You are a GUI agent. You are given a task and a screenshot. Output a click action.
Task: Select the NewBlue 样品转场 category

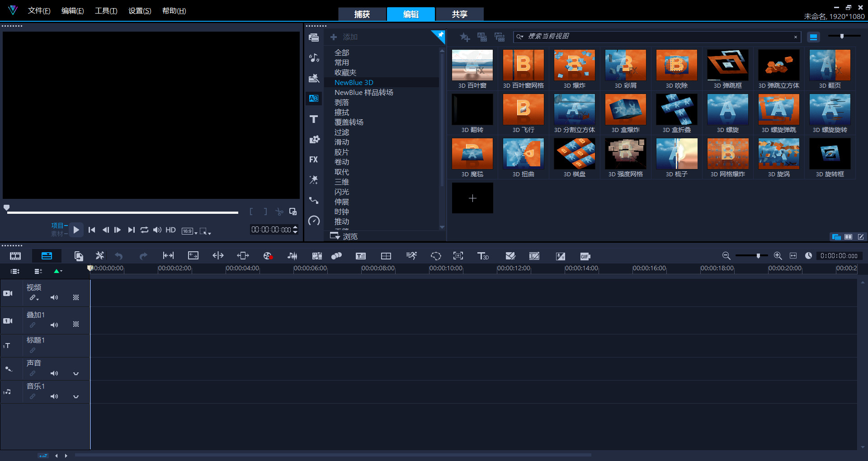click(364, 93)
